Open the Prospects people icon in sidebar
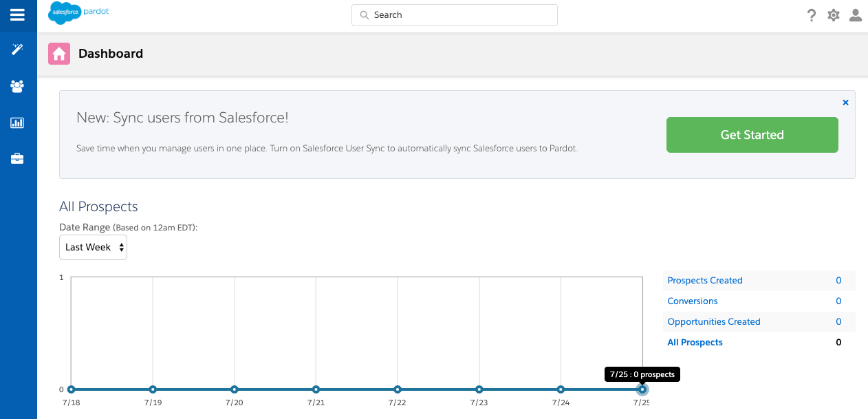The height and width of the screenshot is (419, 868). pos(17,86)
